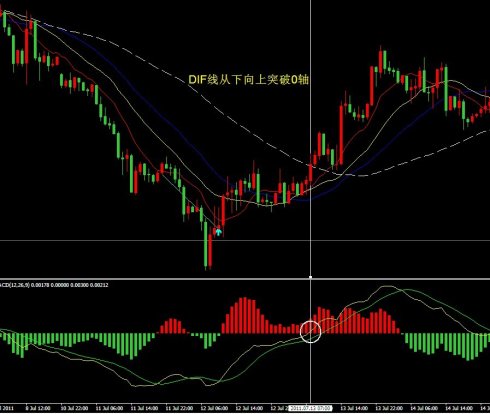Select the lowest green candle at chart bottom
The width and height of the screenshot is (490, 414).
tap(206, 245)
